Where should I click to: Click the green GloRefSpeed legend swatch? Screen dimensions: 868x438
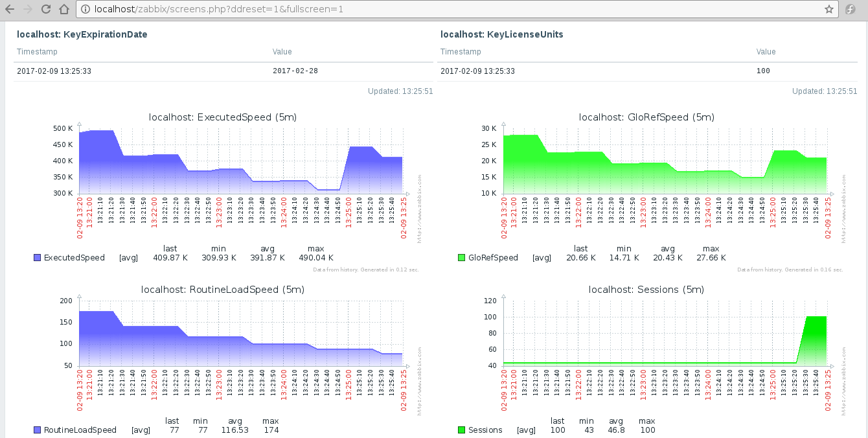[461, 258]
